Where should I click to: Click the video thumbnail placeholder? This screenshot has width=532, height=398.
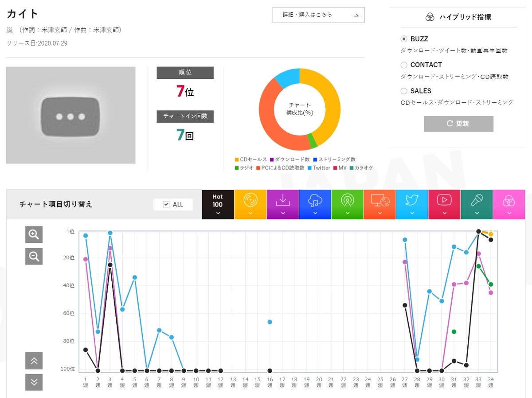(x=70, y=115)
